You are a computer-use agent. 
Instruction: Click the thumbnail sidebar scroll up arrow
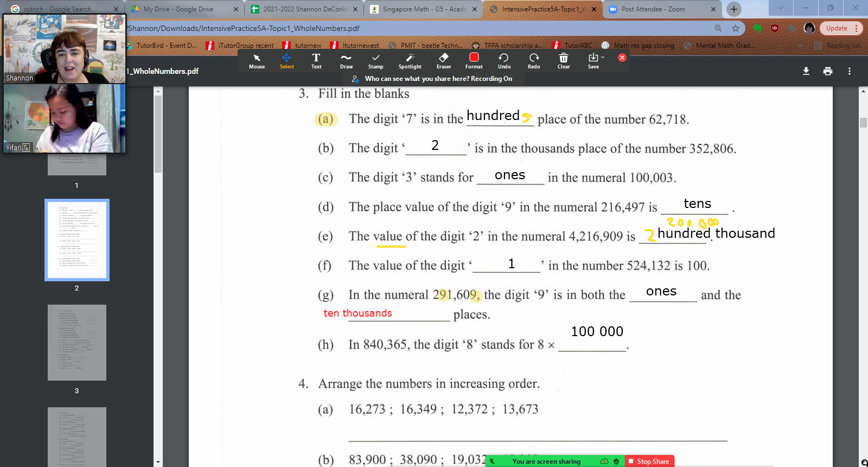[158, 91]
